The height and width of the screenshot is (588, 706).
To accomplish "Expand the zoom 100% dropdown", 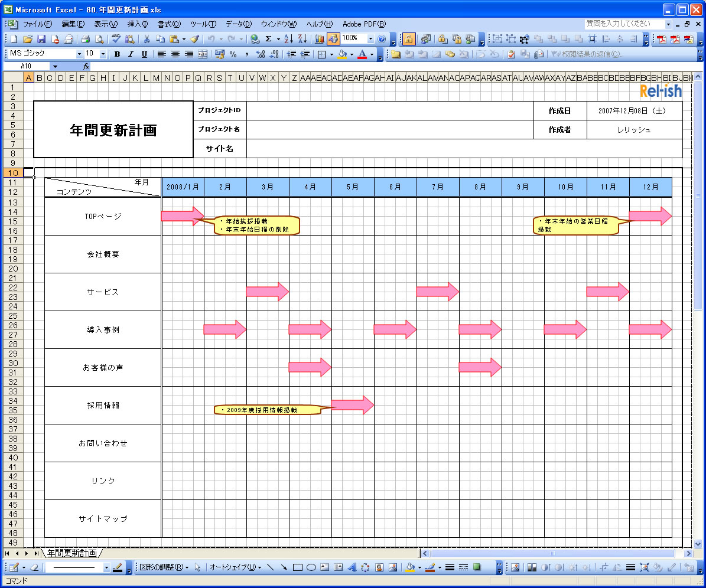I will [371, 39].
